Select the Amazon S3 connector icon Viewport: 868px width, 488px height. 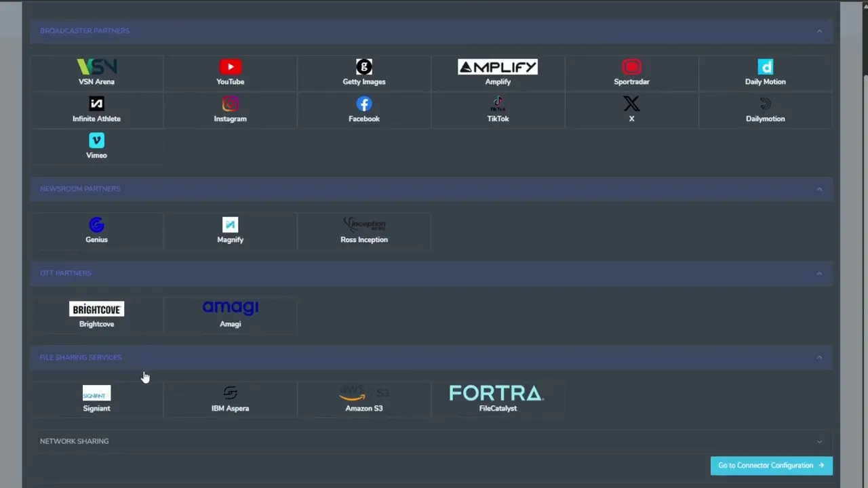pos(364,393)
